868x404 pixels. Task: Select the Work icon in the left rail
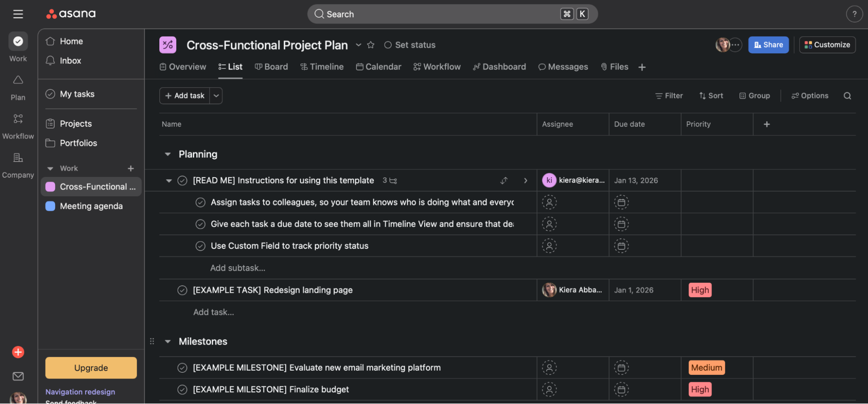click(18, 41)
